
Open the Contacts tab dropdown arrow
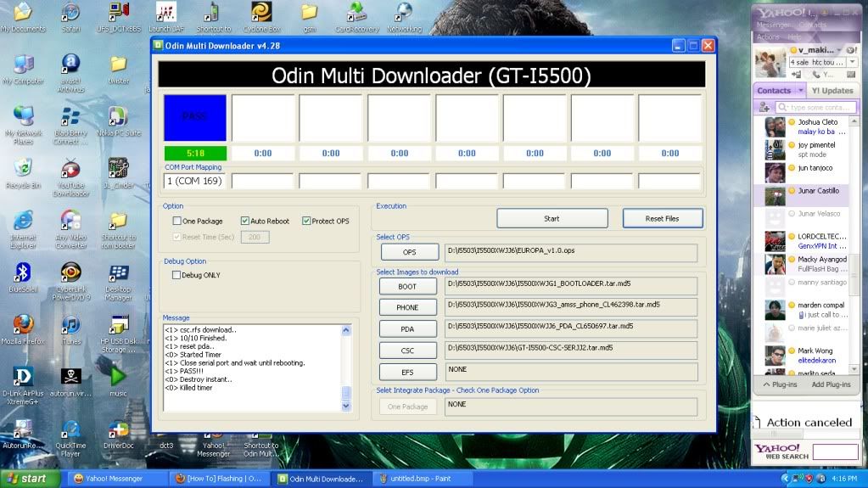coord(800,90)
